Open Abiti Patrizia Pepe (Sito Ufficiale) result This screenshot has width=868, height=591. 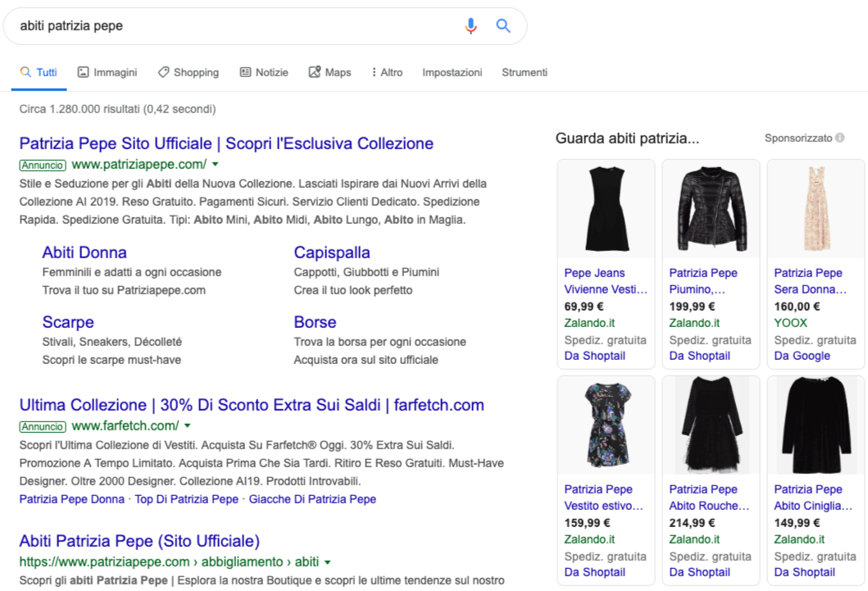(139, 541)
